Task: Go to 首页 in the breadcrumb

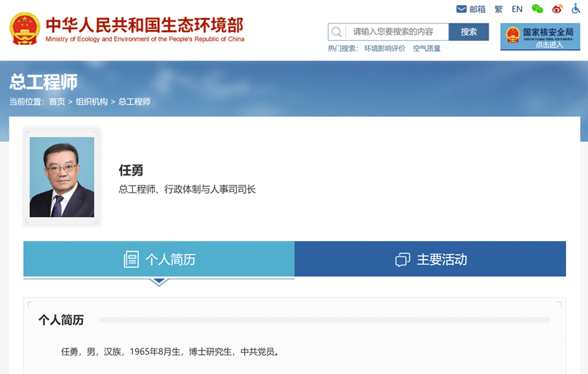Action: pyautogui.click(x=57, y=102)
